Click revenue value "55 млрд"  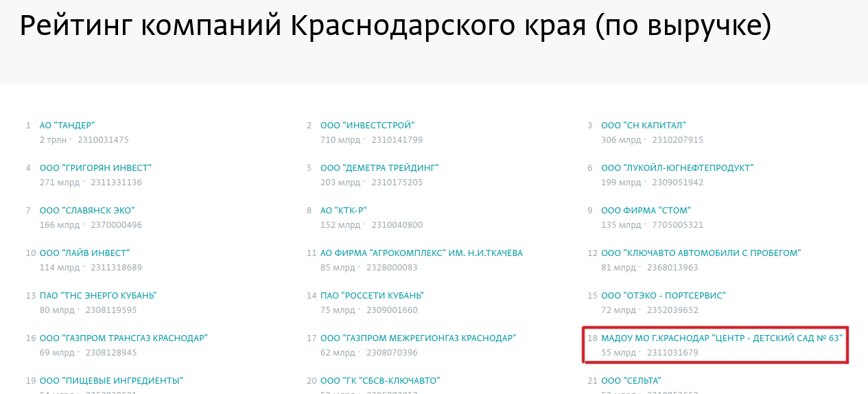coord(618,353)
